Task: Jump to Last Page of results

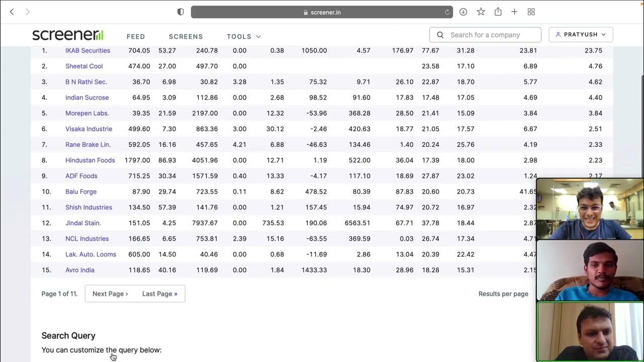Action: 159,294
